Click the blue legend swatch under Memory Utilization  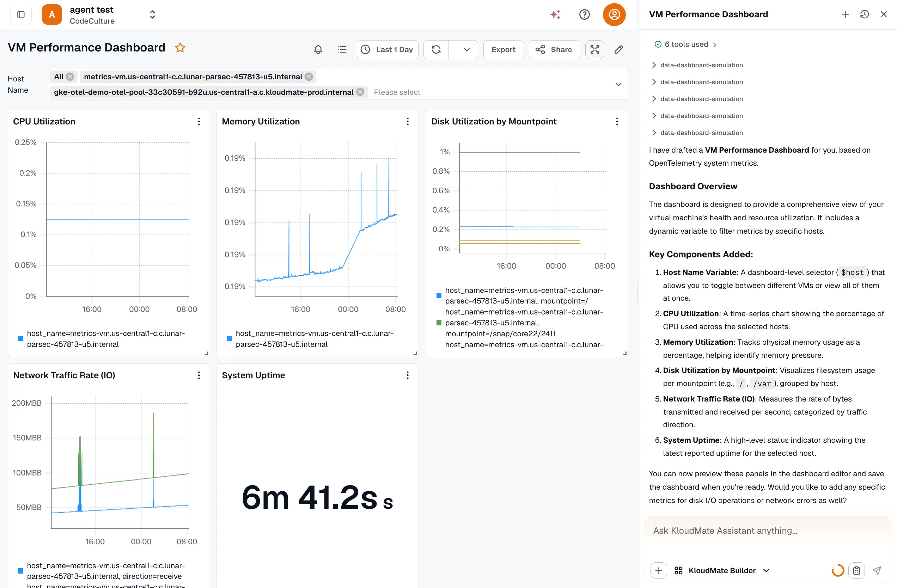point(229,338)
